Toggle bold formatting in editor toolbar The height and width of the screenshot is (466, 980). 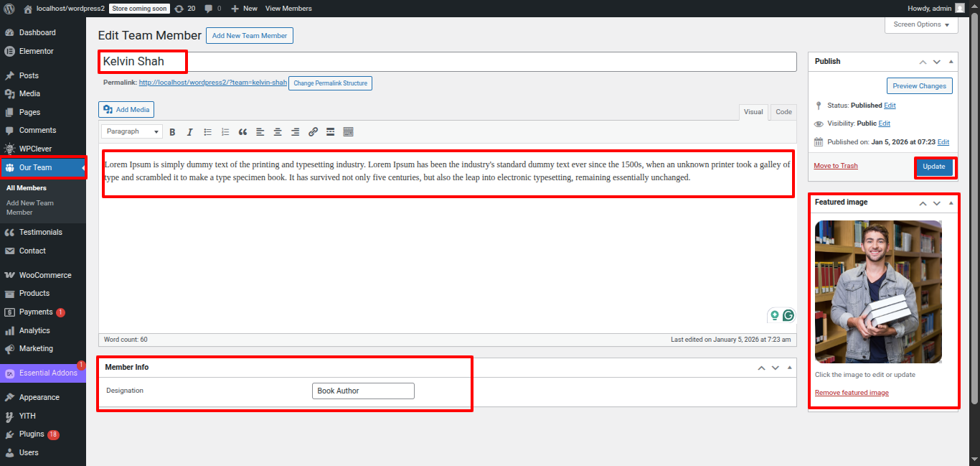point(172,132)
